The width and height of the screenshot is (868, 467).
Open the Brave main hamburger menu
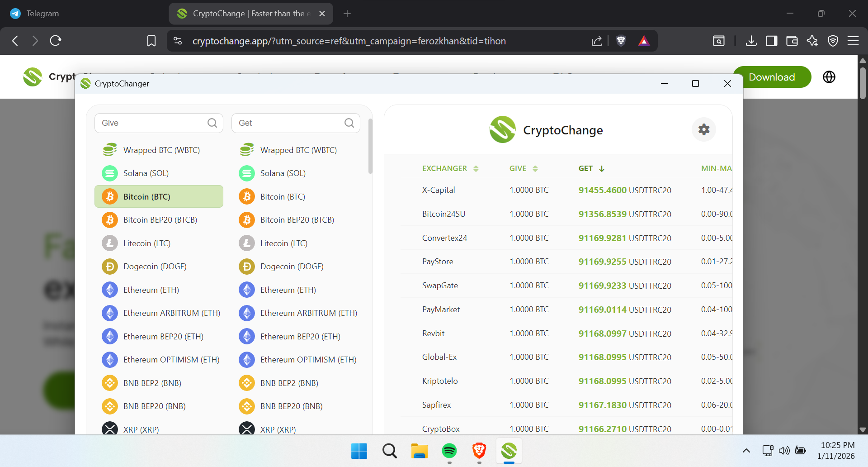pos(853,41)
